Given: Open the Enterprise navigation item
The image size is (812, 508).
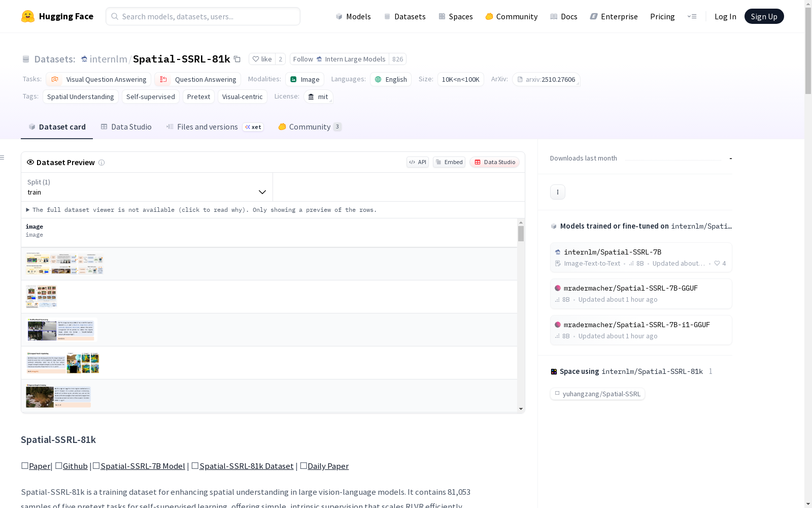Looking at the screenshot, I should 614,16.
